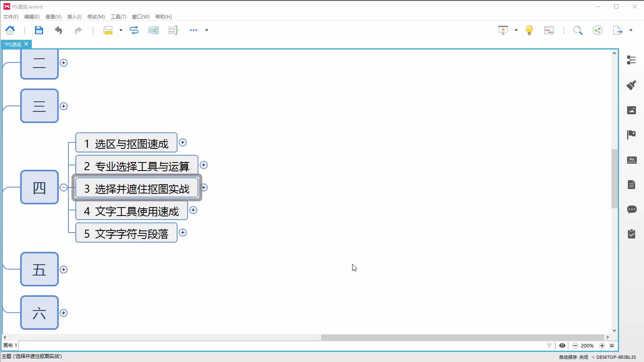Open the comments panel in sidebar
Image resolution: width=644 pixels, height=362 pixels.
[x=632, y=209]
